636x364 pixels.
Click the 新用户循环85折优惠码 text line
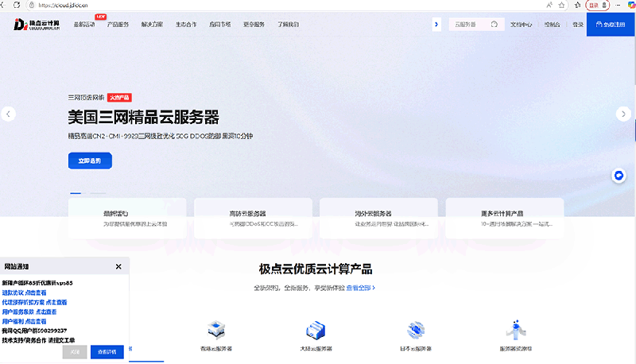(x=37, y=283)
